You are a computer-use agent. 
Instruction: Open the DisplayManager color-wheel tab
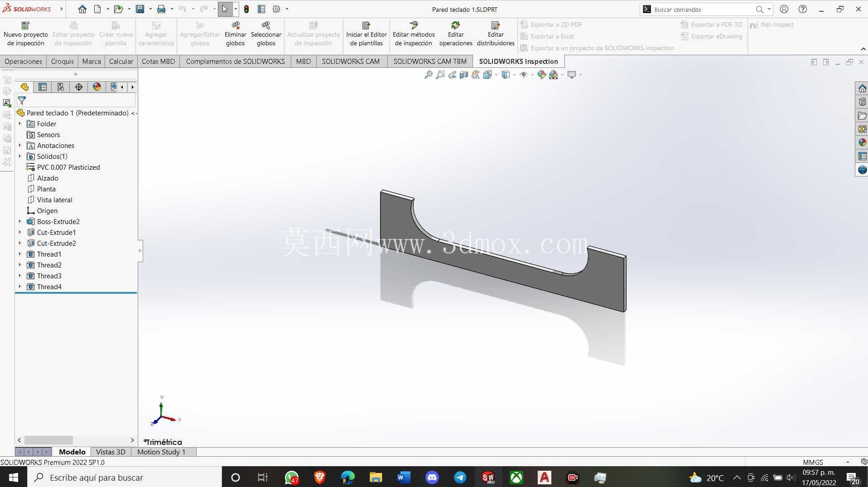click(x=97, y=87)
